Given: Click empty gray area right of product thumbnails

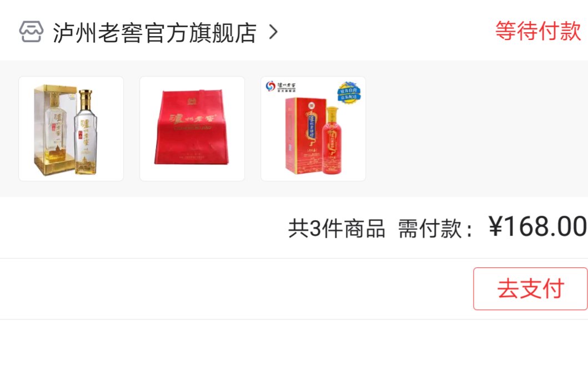Looking at the screenshot, I should (x=476, y=129).
